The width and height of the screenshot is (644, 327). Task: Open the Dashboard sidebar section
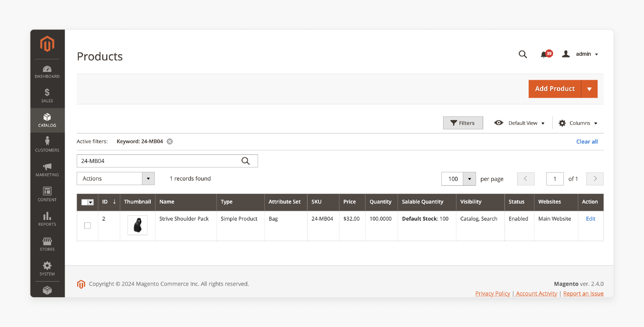47,72
